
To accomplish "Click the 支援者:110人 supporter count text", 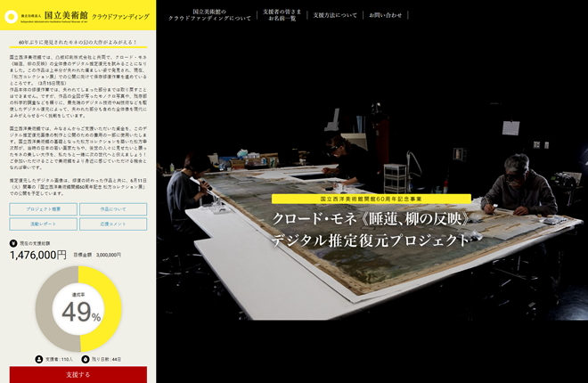I will point(60,359).
